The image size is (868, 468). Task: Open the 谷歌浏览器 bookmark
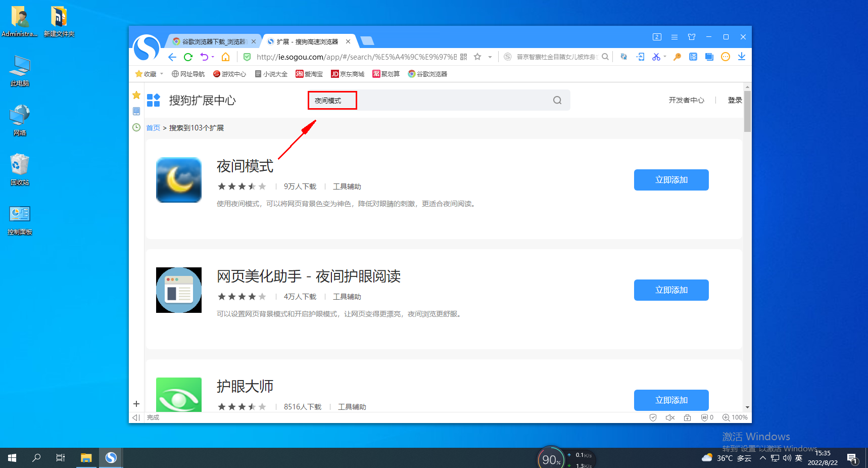tap(427, 74)
